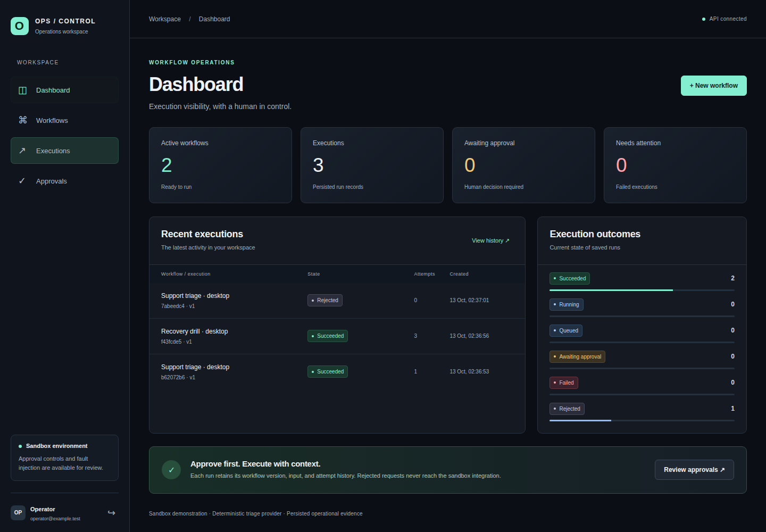Open the Support triage execution b62072b6

click(337, 372)
